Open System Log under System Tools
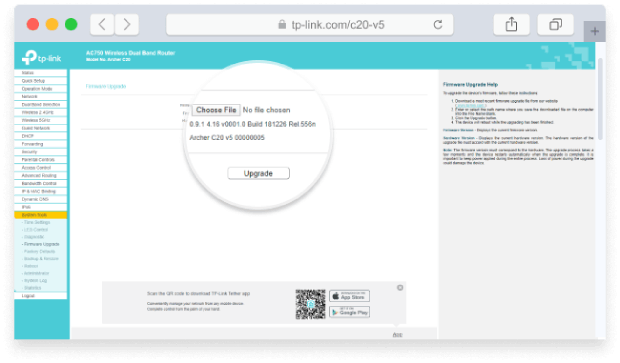Viewport: 620px width, 363px height. tap(35, 280)
